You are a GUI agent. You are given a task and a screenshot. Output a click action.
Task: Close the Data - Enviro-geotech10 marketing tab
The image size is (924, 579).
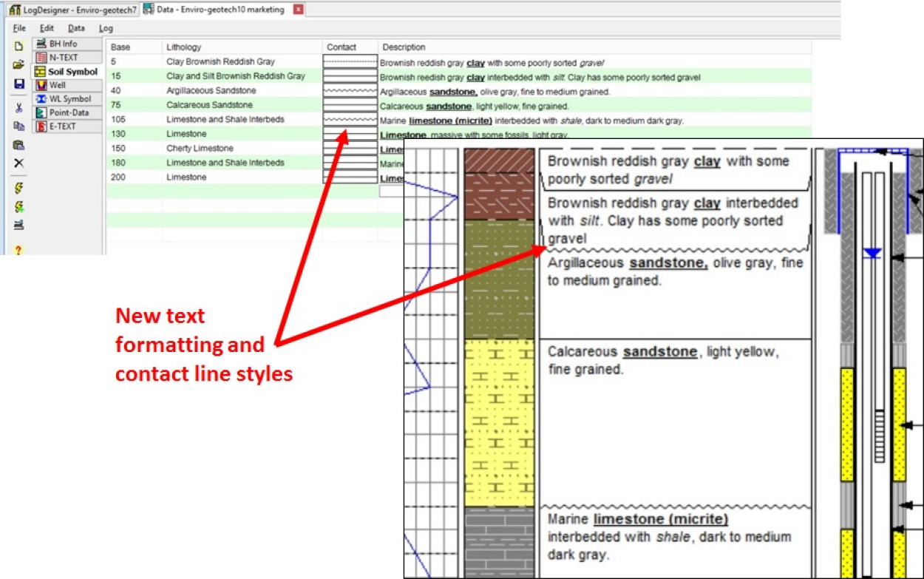tap(298, 10)
